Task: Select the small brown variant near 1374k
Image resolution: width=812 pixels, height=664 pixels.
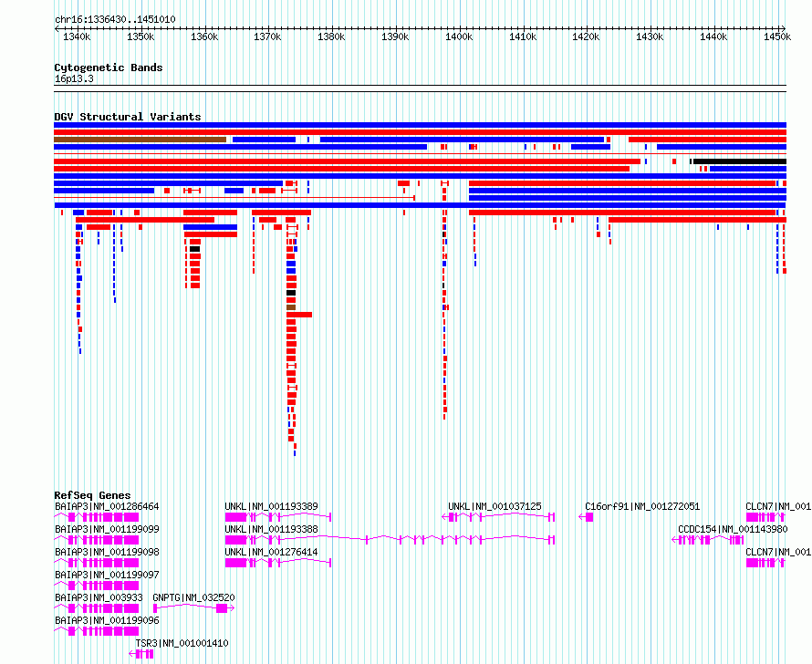Action: pos(291,307)
